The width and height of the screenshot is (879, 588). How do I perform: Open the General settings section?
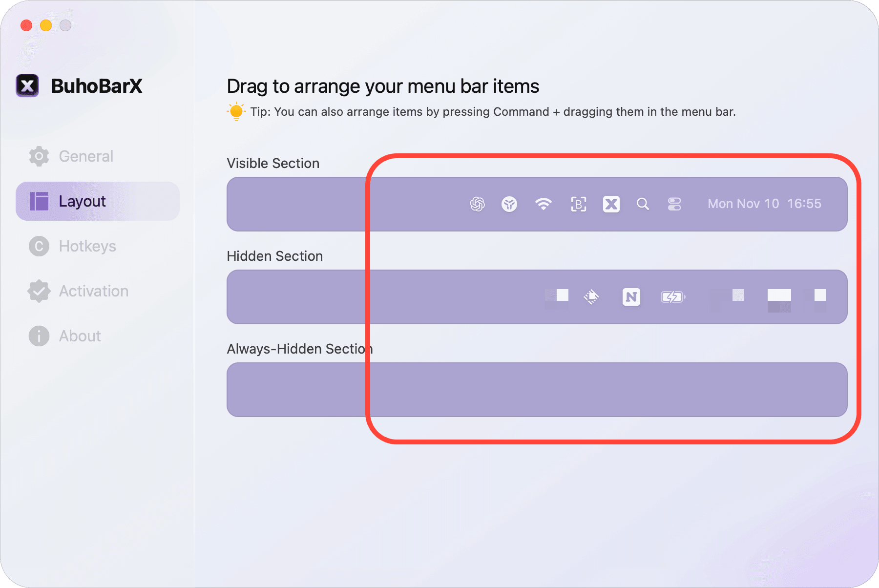pos(85,156)
